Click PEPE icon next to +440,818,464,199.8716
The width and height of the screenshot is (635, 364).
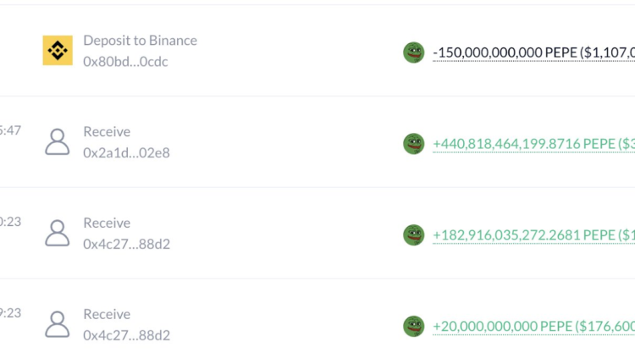[x=413, y=144]
